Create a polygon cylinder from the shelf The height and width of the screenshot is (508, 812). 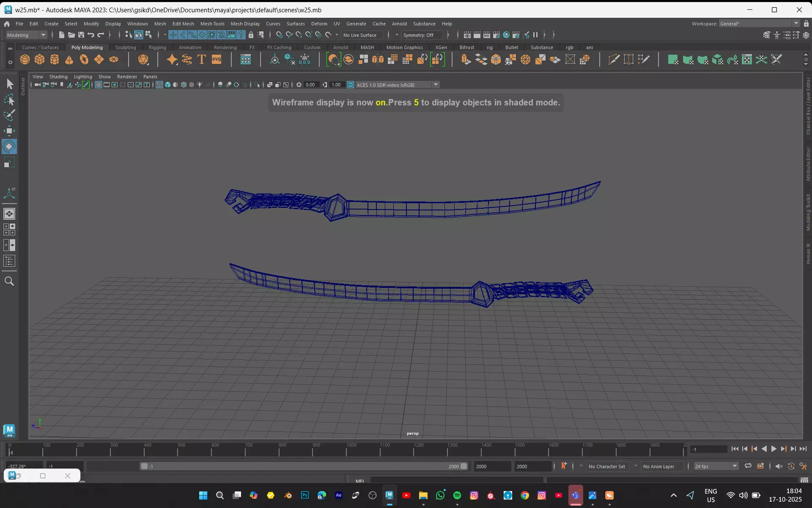tap(55, 60)
